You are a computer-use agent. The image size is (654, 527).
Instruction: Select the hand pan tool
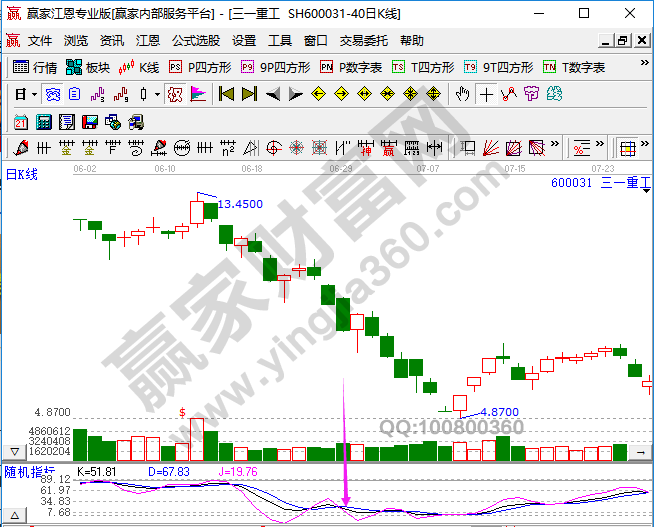tap(462, 95)
